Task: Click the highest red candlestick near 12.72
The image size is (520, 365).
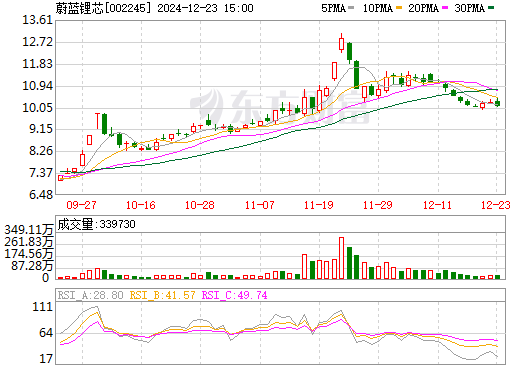Action: tap(341, 44)
